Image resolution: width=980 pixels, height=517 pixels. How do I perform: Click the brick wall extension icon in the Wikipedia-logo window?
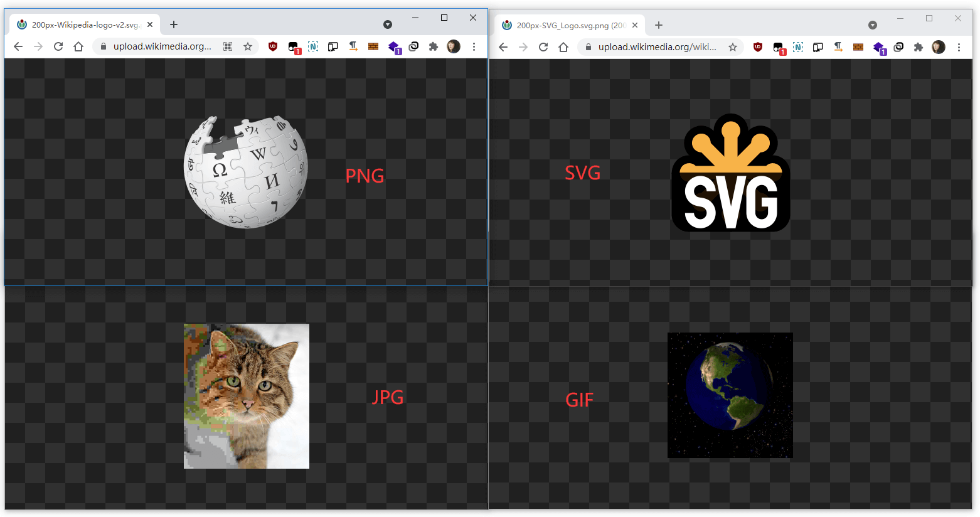pyautogui.click(x=373, y=46)
